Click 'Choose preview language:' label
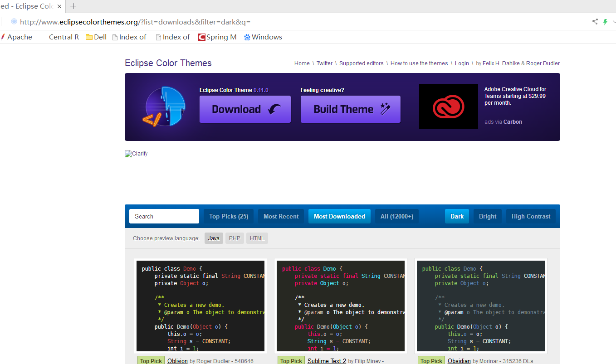The height and width of the screenshot is (364, 616). [x=166, y=238]
